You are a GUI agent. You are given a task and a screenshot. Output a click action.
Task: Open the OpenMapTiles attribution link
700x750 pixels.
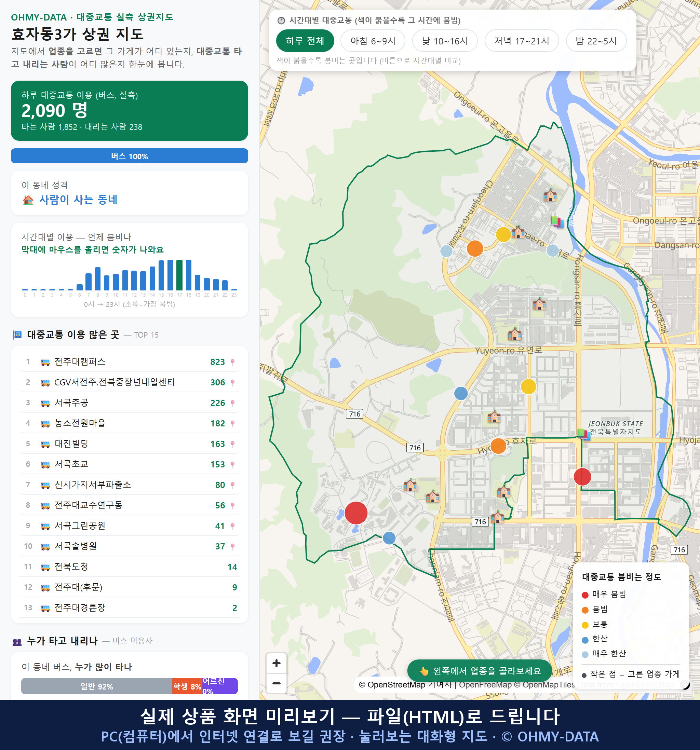pyautogui.click(x=544, y=684)
